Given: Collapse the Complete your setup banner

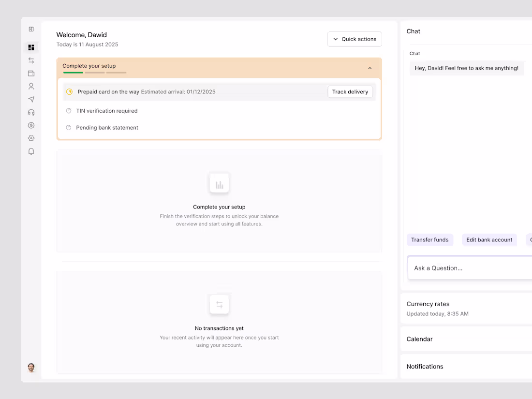Looking at the screenshot, I should (370, 68).
